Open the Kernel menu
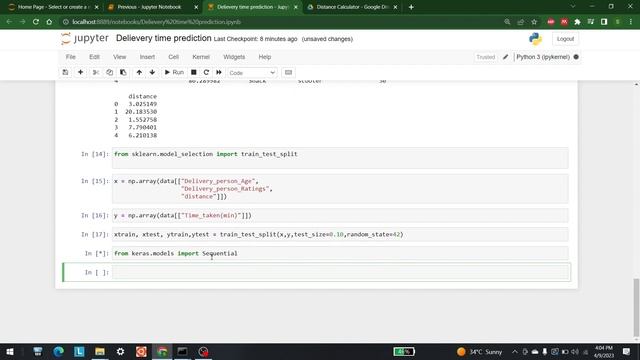The height and width of the screenshot is (360, 640). 201,57
